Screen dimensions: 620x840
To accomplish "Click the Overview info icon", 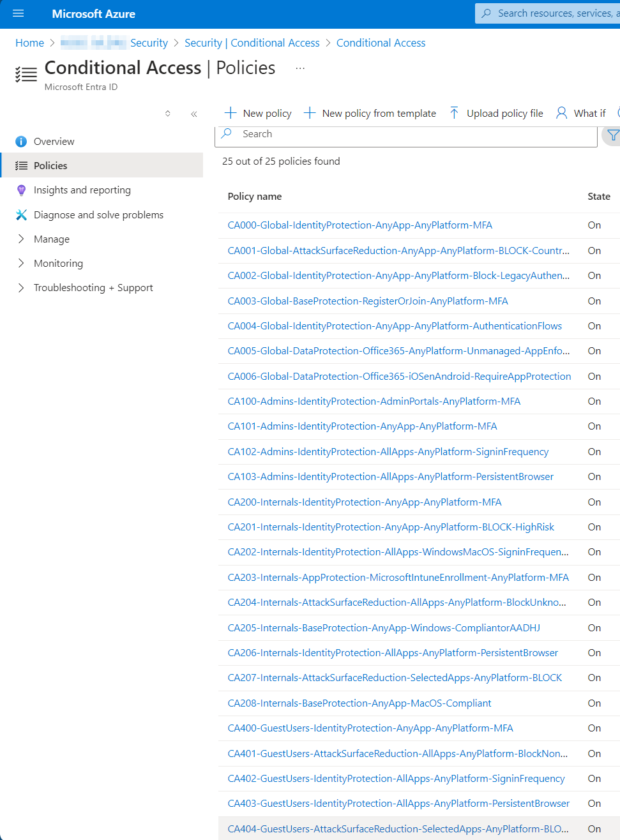I will 21,142.
